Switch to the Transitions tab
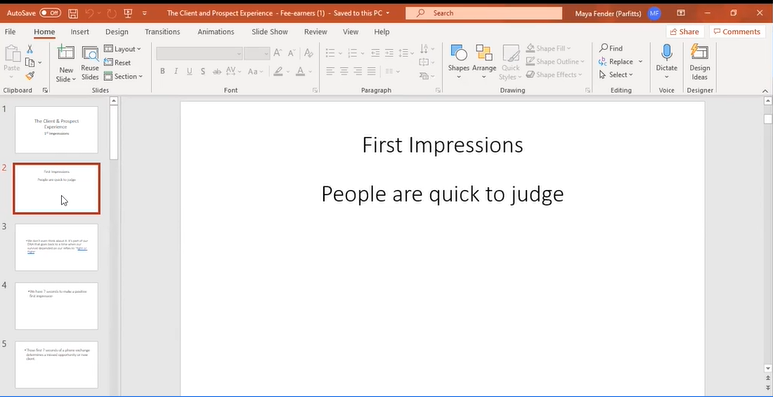Image resolution: width=773 pixels, height=397 pixels. coord(162,32)
